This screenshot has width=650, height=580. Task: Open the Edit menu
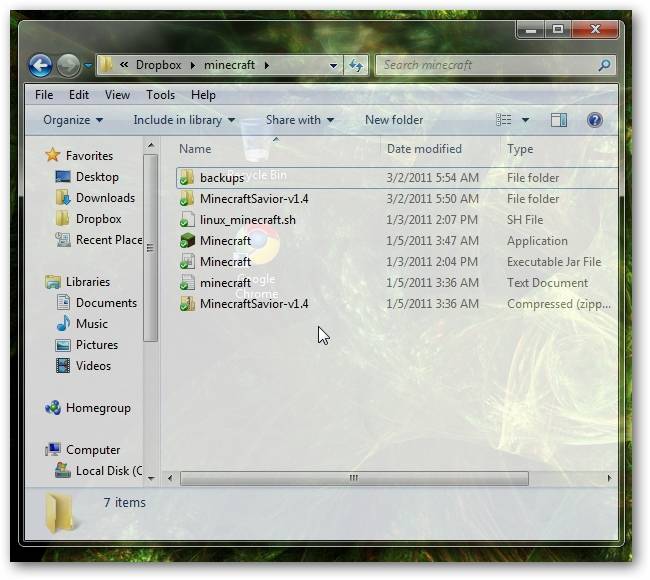tap(79, 95)
